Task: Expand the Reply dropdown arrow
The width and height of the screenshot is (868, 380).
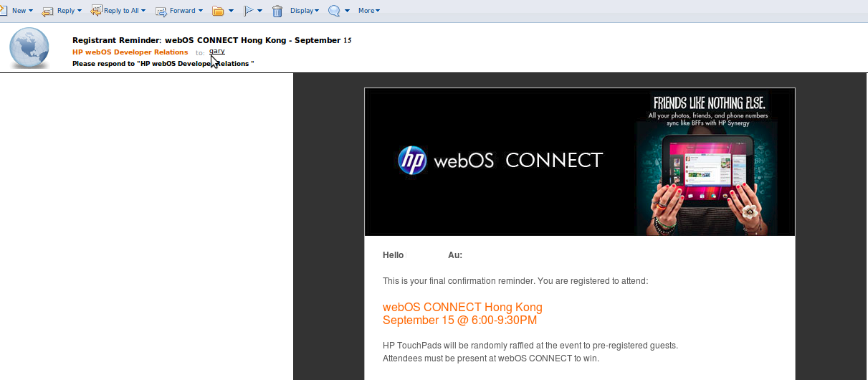Action: (x=79, y=11)
